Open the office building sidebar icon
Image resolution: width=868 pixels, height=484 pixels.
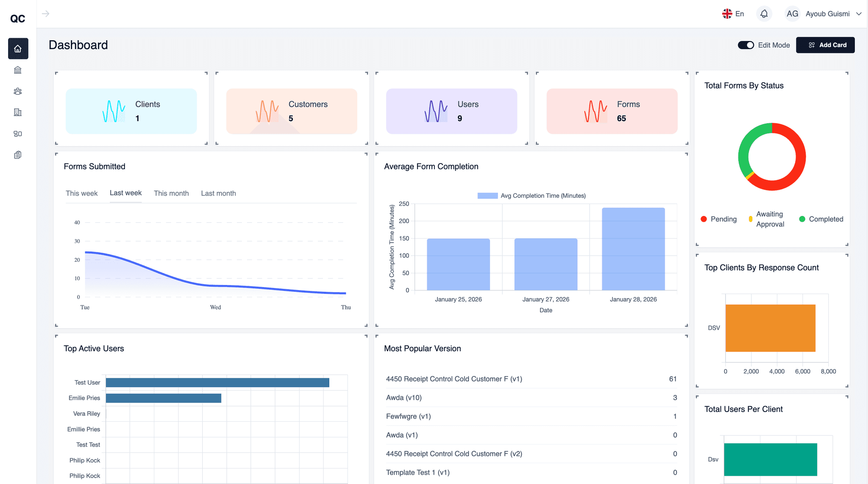(18, 112)
